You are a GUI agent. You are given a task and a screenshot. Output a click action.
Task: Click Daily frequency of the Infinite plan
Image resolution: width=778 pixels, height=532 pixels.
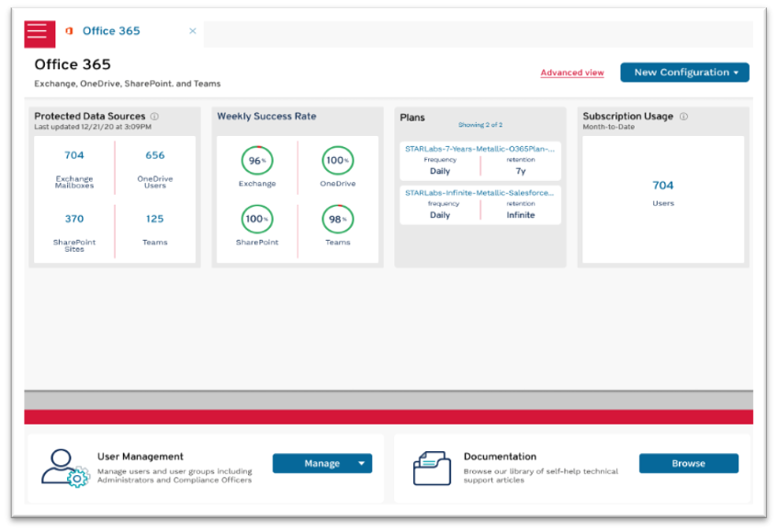click(x=440, y=215)
